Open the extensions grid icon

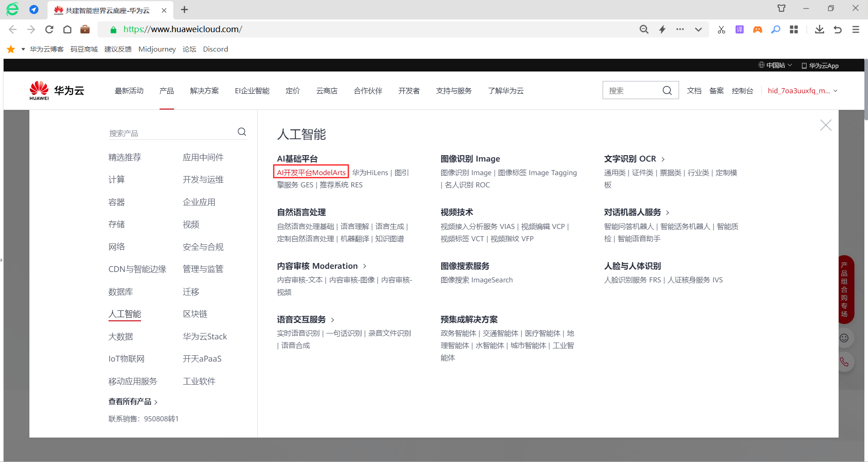[794, 29]
